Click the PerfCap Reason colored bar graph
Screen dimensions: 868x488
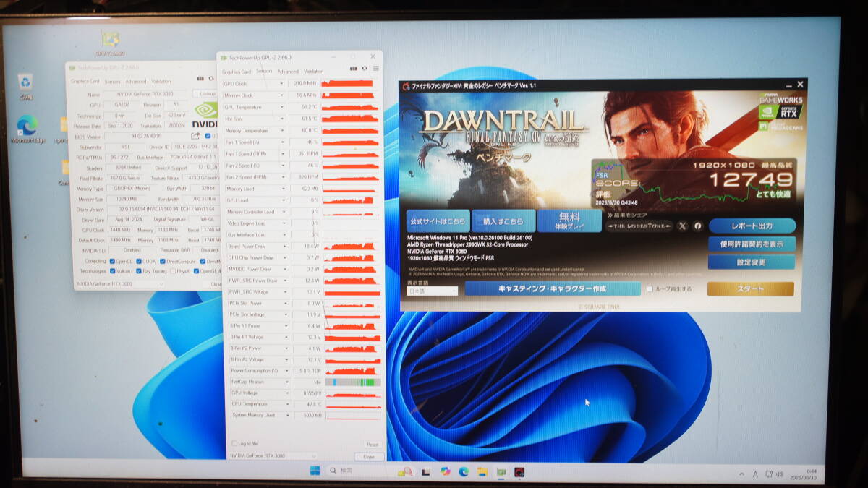353,381
